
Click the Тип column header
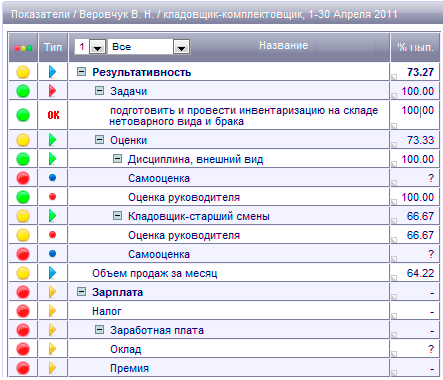tap(53, 47)
